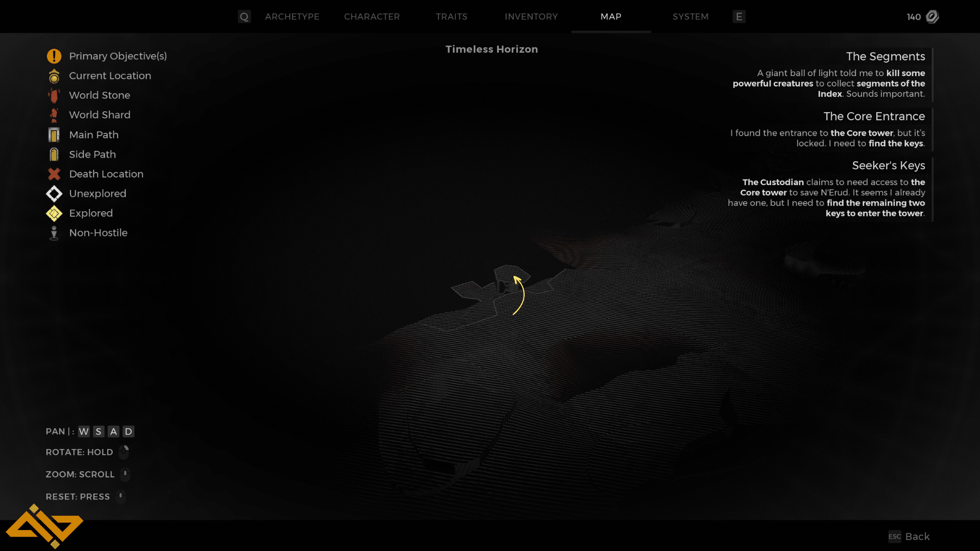Click the Death Location legend label

point(106,174)
